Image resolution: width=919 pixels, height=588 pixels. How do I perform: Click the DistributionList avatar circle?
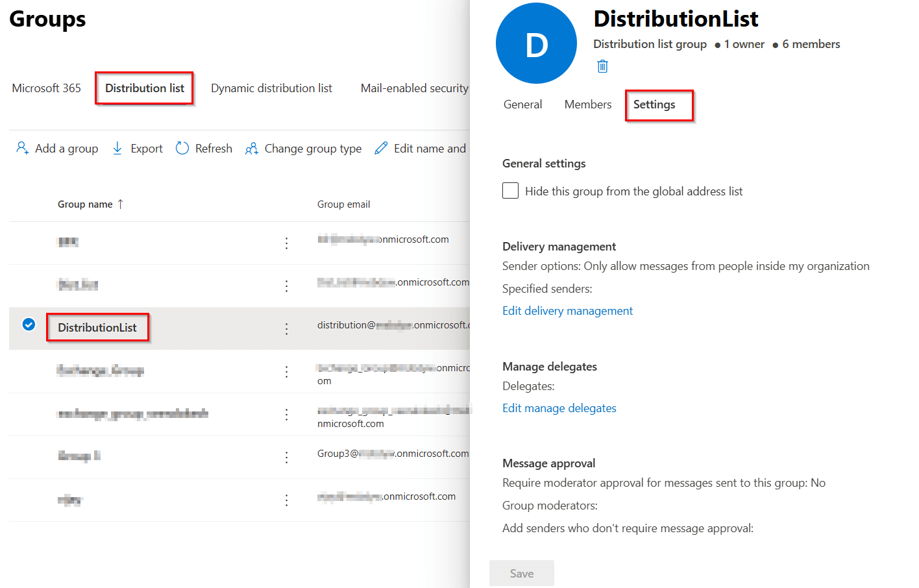pos(536,43)
